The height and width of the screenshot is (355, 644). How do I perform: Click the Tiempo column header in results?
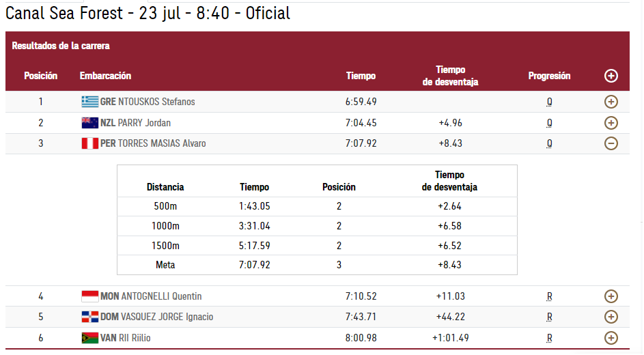coord(361,76)
